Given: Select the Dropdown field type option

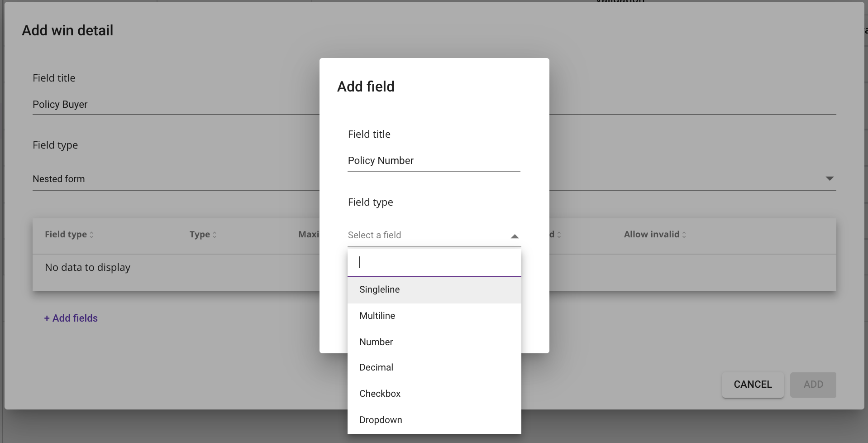Looking at the screenshot, I should coord(381,420).
